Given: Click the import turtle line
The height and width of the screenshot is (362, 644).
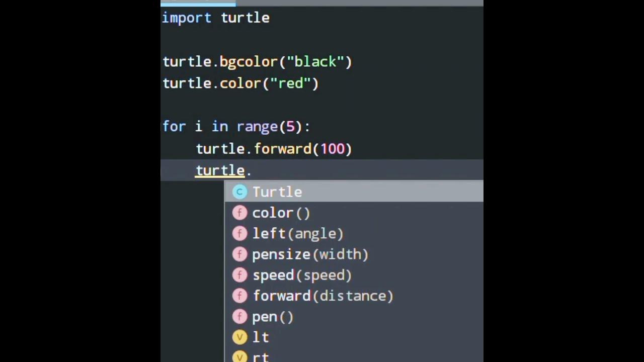Looking at the screenshot, I should pos(216,18).
